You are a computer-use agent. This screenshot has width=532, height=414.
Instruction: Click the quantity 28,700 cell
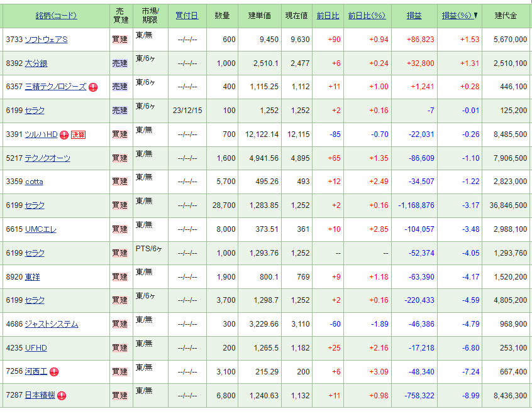224,205
